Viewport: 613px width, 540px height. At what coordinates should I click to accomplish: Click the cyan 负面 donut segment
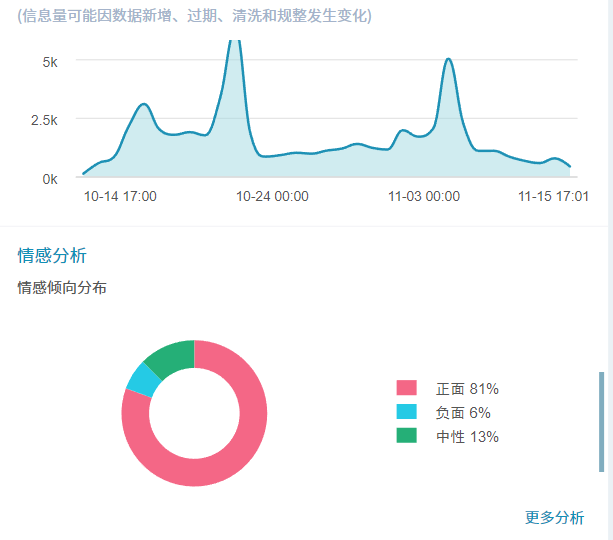tap(143, 380)
